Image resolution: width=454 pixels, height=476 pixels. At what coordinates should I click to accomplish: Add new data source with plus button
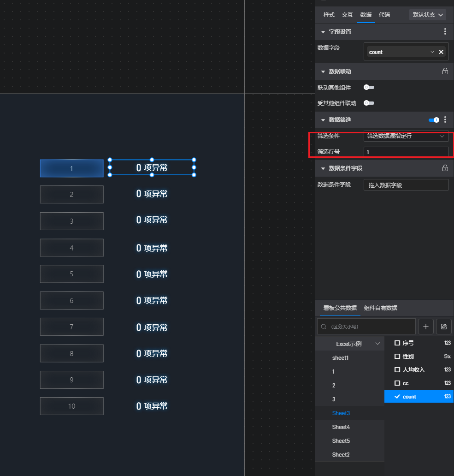(x=425, y=327)
